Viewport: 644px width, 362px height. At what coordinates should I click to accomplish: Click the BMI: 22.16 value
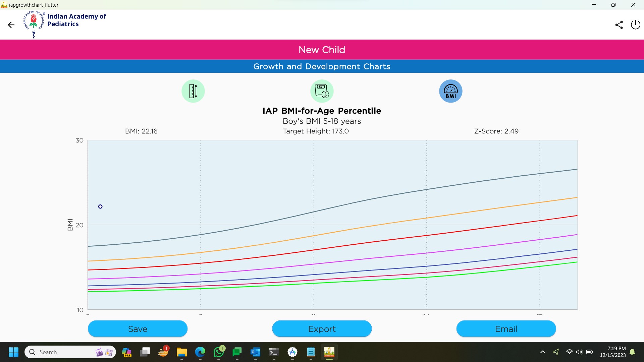tap(141, 131)
